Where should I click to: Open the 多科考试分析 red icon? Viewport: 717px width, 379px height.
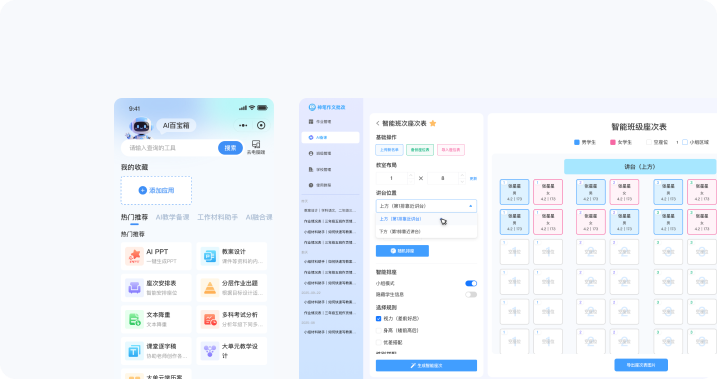210,319
